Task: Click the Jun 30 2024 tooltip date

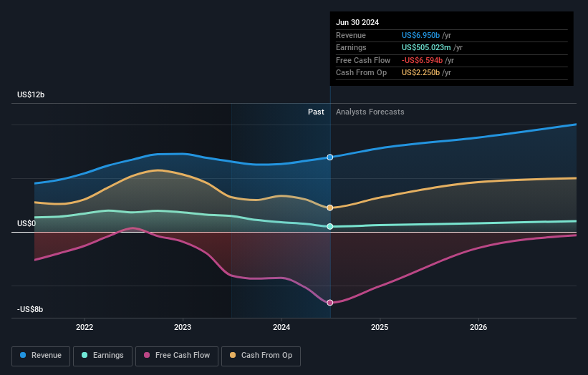Action: [x=357, y=22]
